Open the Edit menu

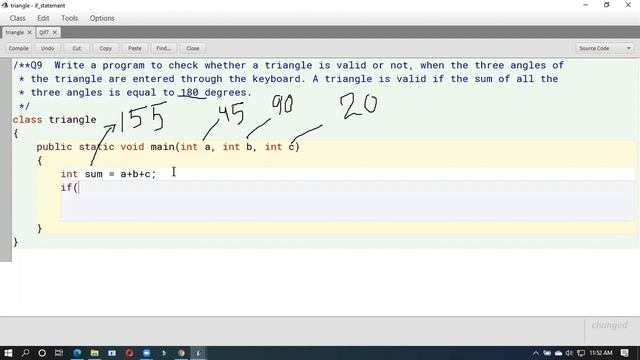pos(43,18)
